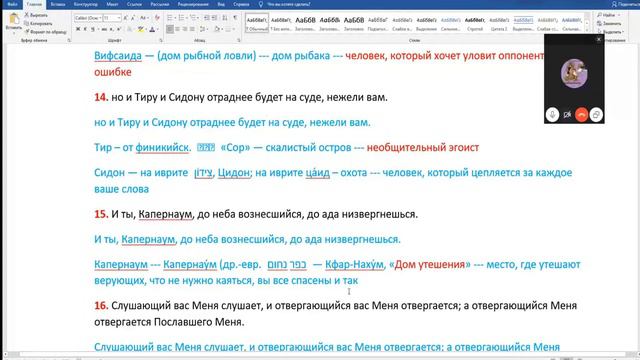This screenshot has height=360, width=640.
Task: Open the text effects icon
Action: [x=129, y=29]
